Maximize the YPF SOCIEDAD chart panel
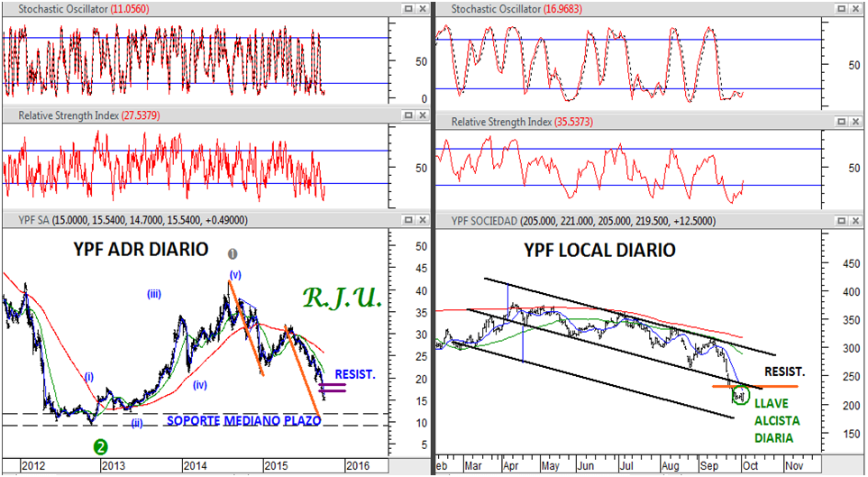The height and width of the screenshot is (477, 868). tap(842, 221)
